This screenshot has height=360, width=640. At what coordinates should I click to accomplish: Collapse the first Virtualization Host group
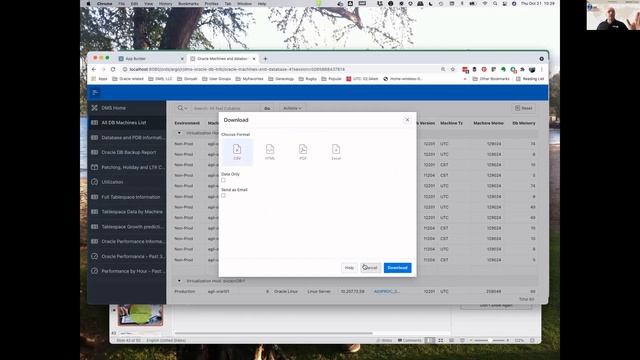(179, 133)
